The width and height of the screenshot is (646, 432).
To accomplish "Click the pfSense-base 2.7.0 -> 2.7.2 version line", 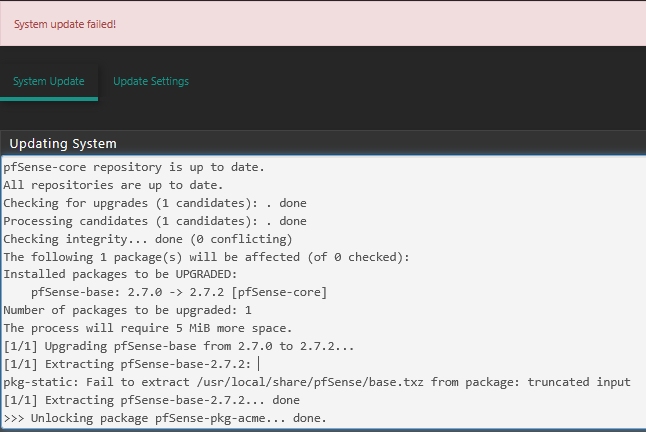I will pyautogui.click(x=179, y=292).
